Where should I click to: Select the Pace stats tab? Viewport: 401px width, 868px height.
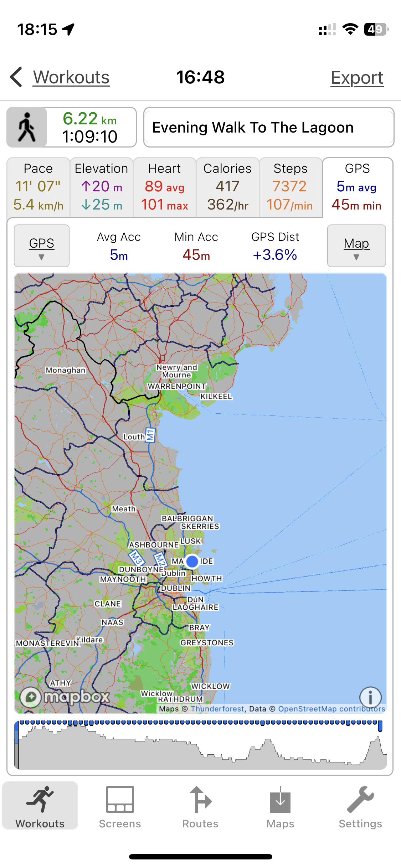[38, 187]
